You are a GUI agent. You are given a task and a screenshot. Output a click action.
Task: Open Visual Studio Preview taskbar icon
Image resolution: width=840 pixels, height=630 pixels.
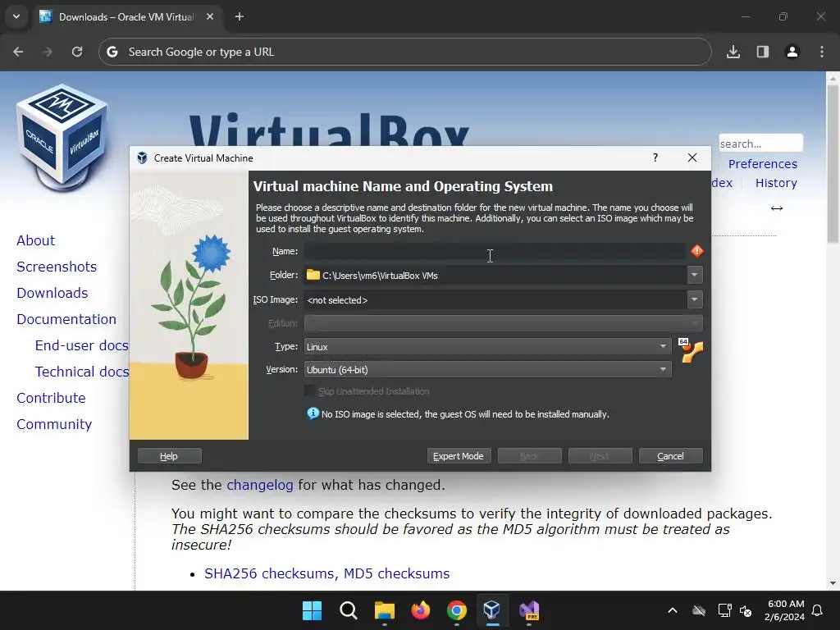pyautogui.click(x=529, y=610)
